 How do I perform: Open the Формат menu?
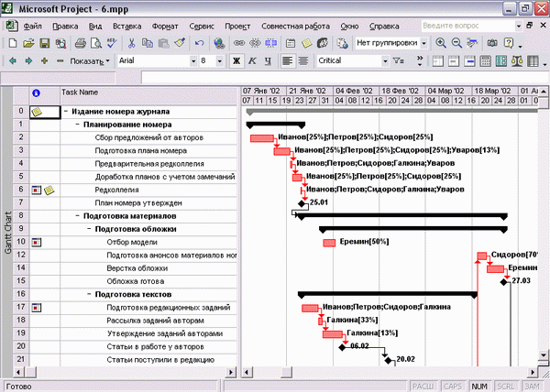(165, 27)
